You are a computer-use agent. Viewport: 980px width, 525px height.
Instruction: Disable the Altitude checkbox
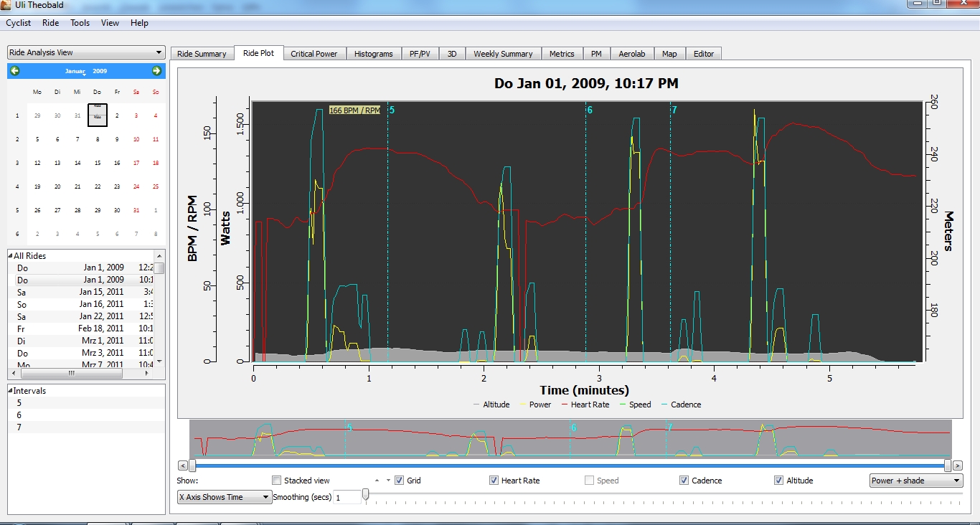pyautogui.click(x=779, y=481)
